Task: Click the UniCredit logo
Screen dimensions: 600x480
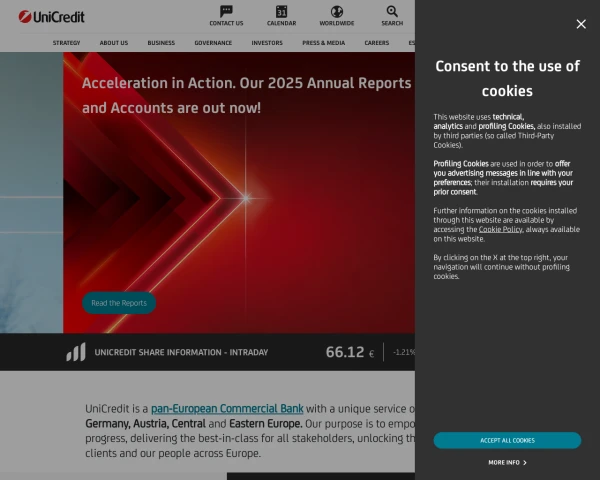Action: click(52, 17)
